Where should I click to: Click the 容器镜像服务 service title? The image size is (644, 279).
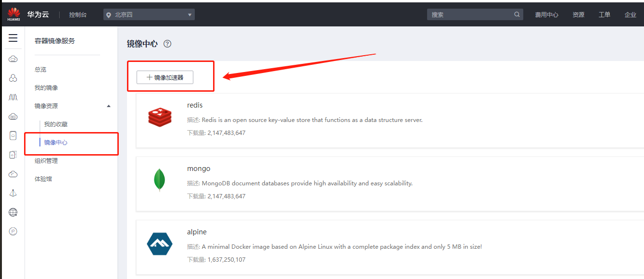coord(55,41)
